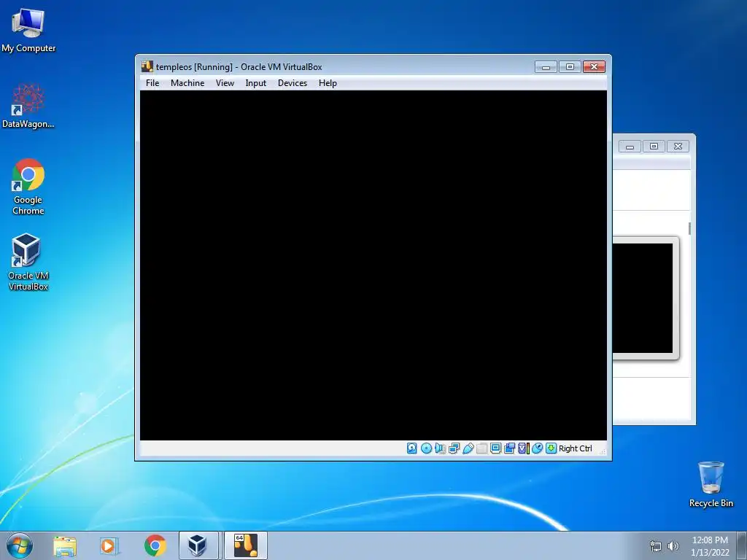Click the USB devices indicator icon

(468, 448)
